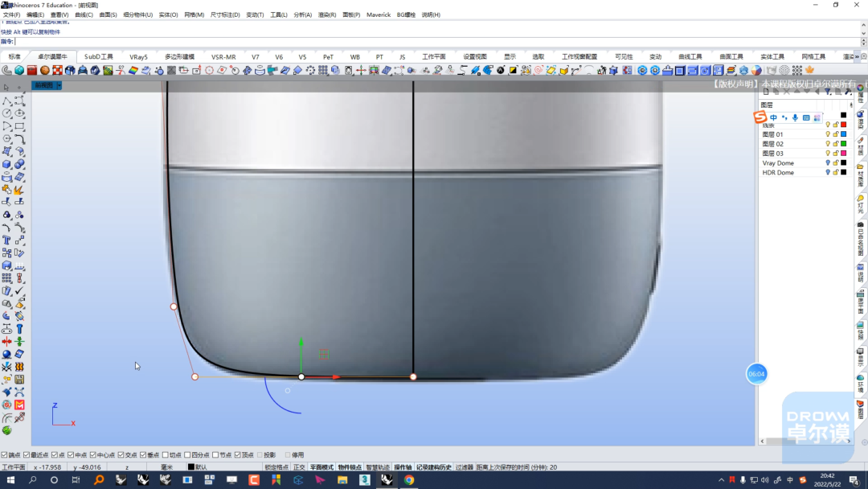Toggle 平面模式 in the status bar
The width and height of the screenshot is (868, 489).
(321, 467)
